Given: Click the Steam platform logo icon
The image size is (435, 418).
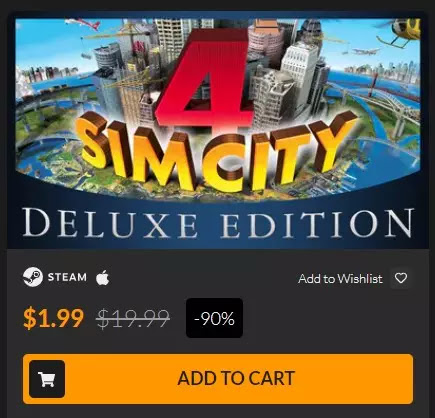Looking at the screenshot, I should click(33, 277).
